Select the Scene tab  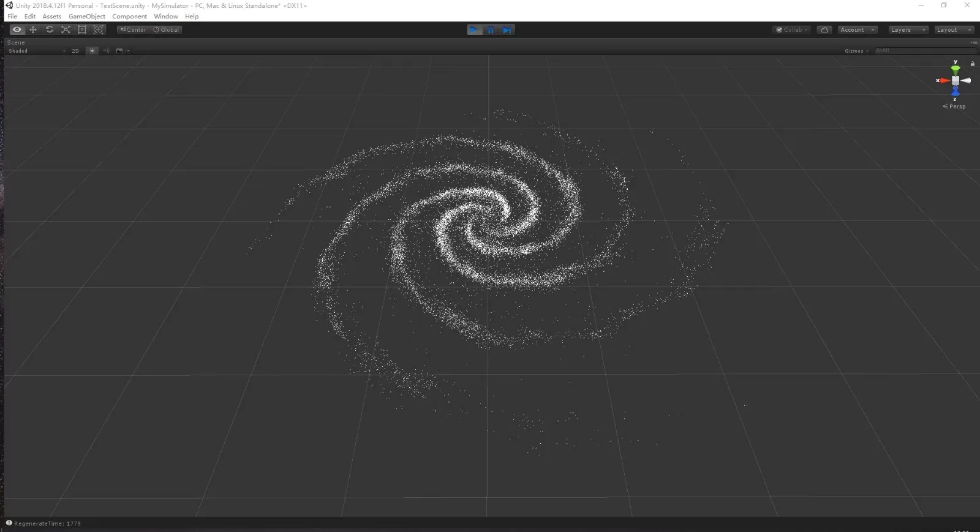point(16,42)
